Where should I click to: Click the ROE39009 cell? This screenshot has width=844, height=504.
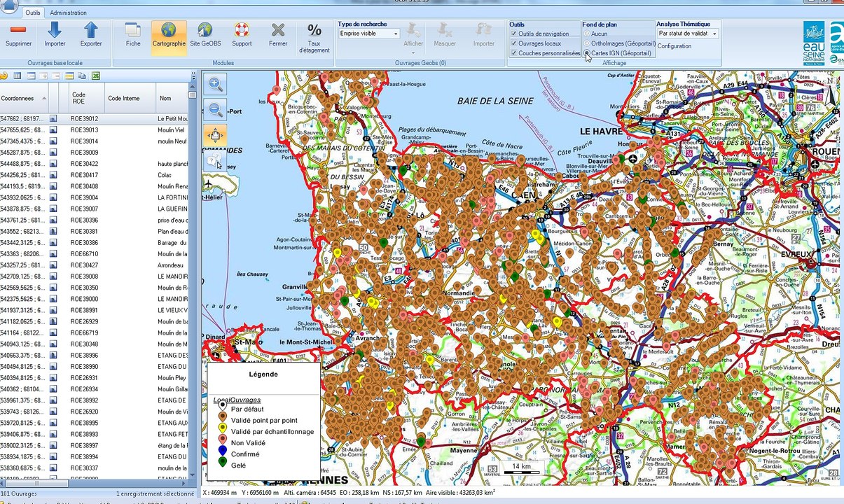(x=87, y=153)
